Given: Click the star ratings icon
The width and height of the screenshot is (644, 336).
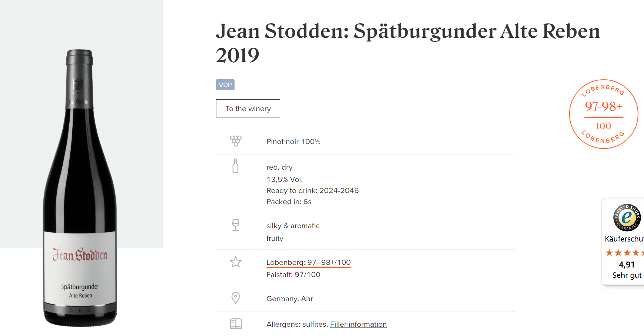Looking at the screenshot, I should point(236,262).
